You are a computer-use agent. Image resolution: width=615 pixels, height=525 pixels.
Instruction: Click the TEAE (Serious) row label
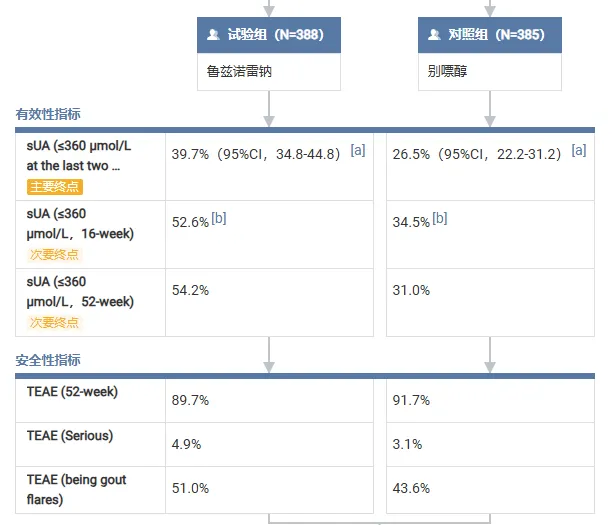(70, 436)
